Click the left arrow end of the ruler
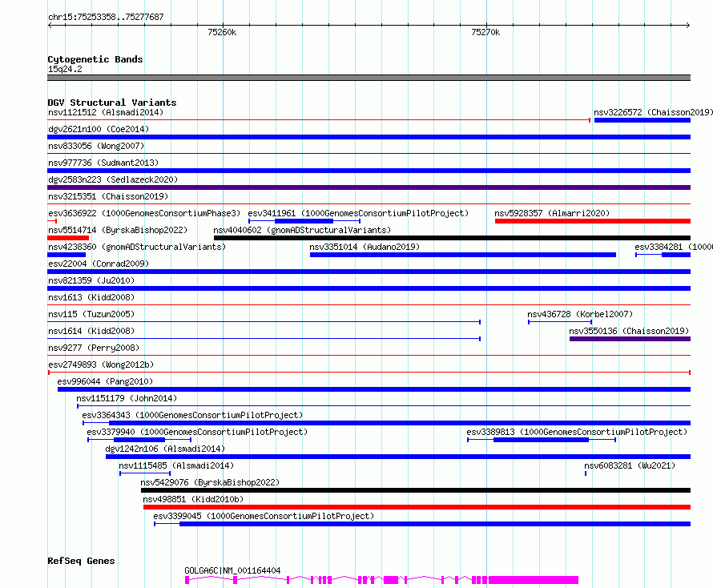The width and height of the screenshot is (713, 588). click(50, 25)
